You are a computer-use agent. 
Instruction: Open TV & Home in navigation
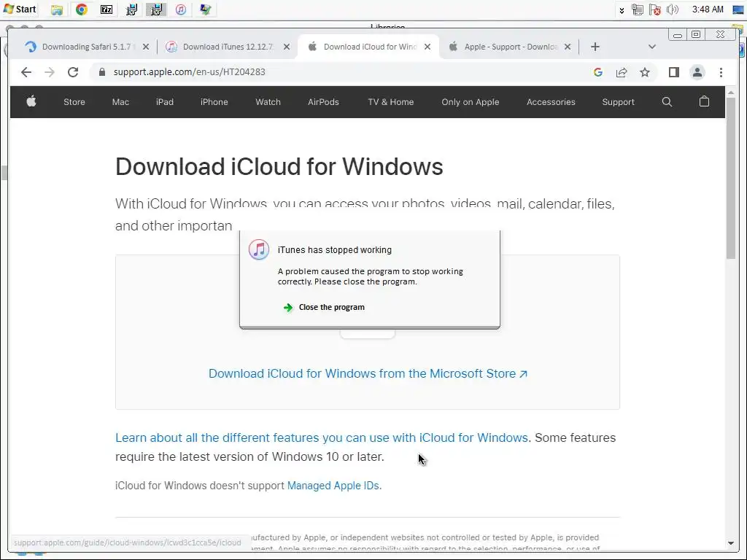391,102
